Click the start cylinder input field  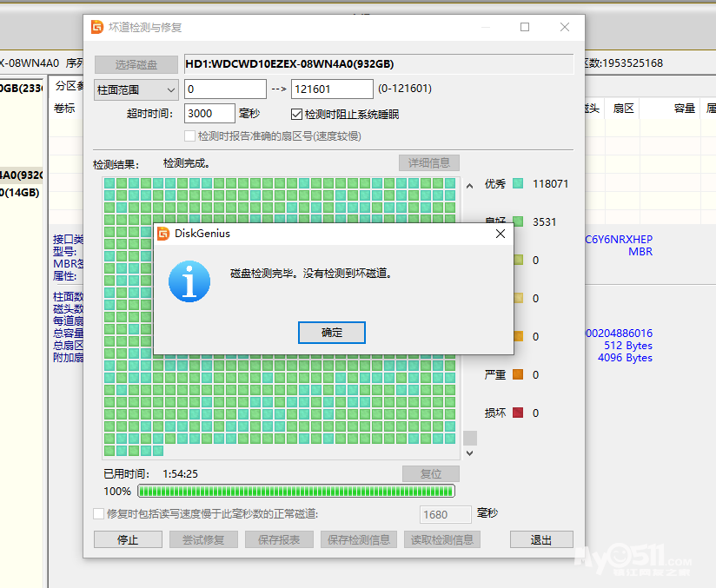point(225,89)
